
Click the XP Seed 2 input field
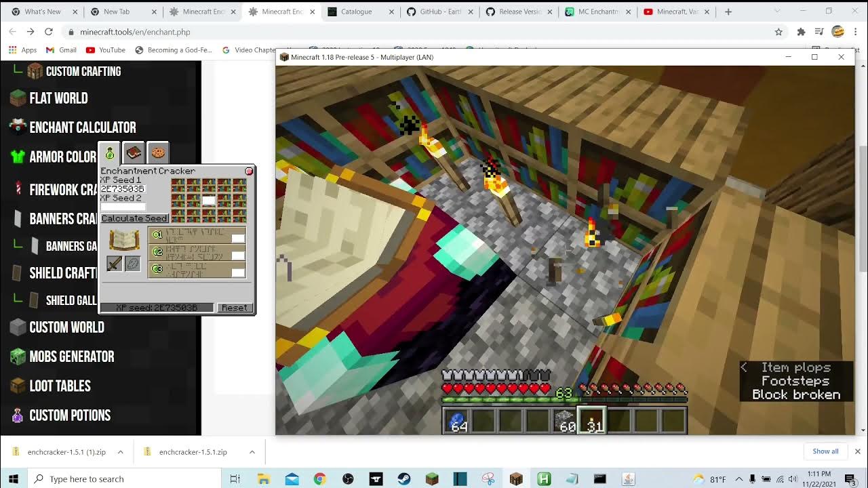(123, 207)
